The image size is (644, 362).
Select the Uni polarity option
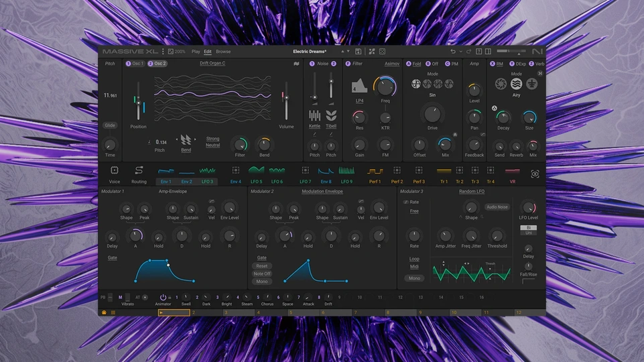(529, 233)
